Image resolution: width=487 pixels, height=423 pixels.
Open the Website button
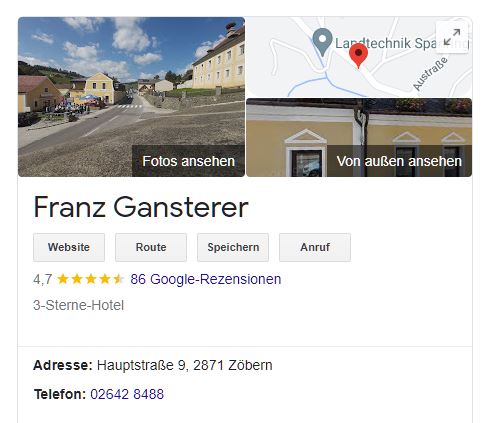[69, 247]
